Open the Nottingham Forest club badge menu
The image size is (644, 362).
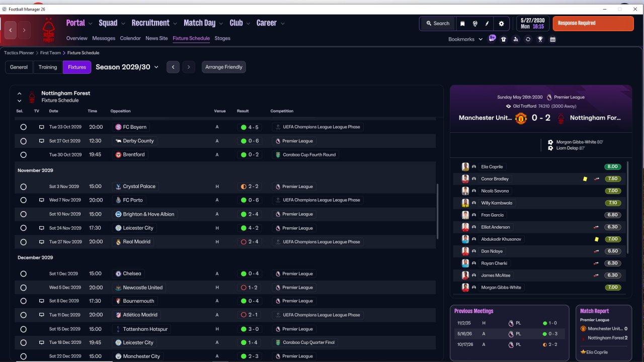coord(49,30)
